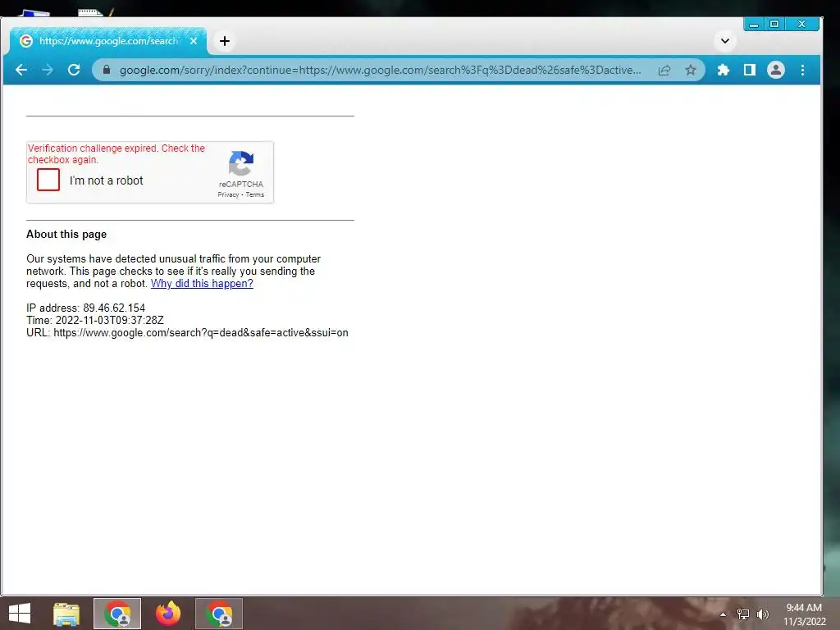
Task: Check the I'm not a robot checkbox
Action: click(48, 180)
